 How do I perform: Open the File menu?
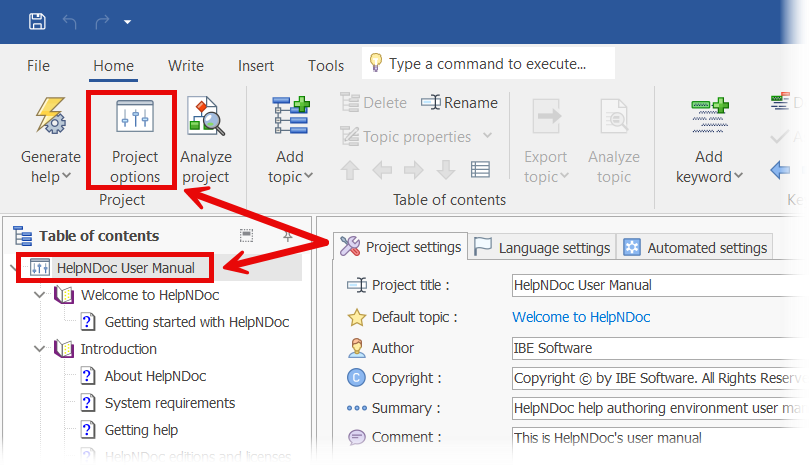click(x=38, y=66)
